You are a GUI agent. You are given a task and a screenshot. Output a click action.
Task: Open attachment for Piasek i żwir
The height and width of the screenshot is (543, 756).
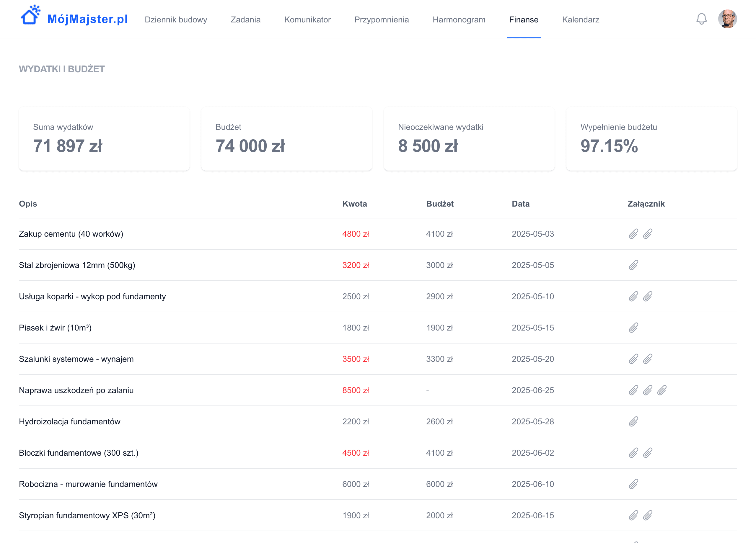(633, 328)
